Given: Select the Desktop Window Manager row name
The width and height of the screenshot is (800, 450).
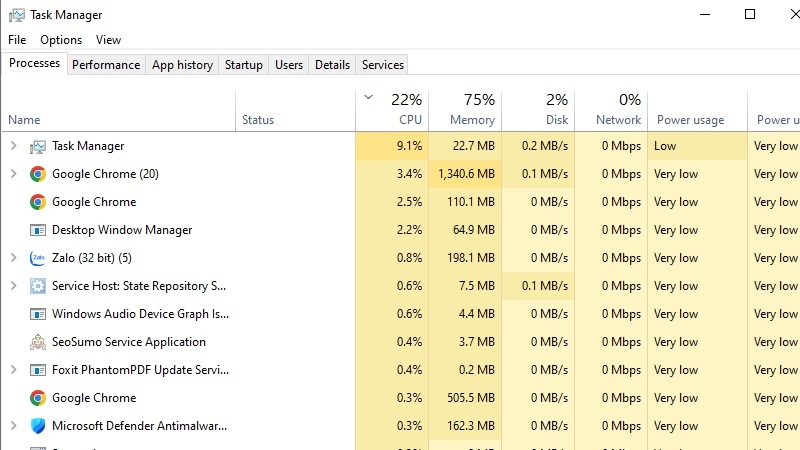Looking at the screenshot, I should click(122, 230).
